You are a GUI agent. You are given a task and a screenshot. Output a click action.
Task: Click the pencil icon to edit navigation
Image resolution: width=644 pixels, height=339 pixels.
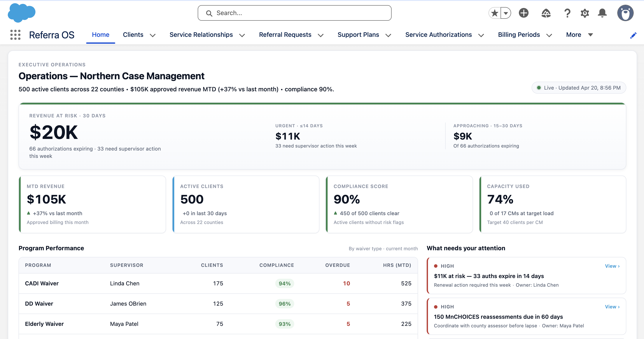pos(633,36)
